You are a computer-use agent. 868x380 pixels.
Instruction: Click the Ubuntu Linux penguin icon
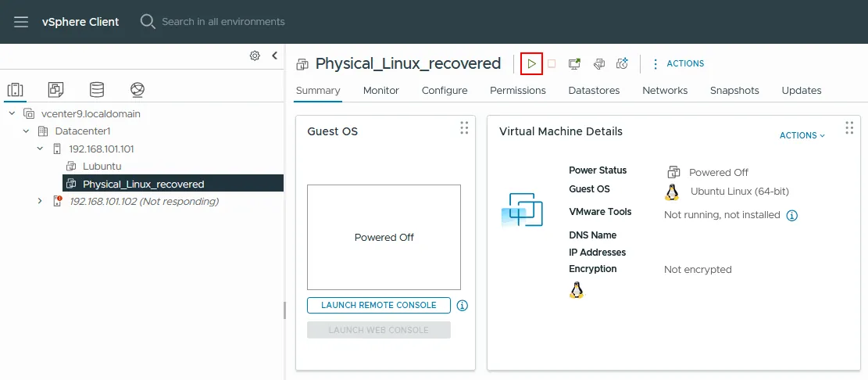(672, 192)
